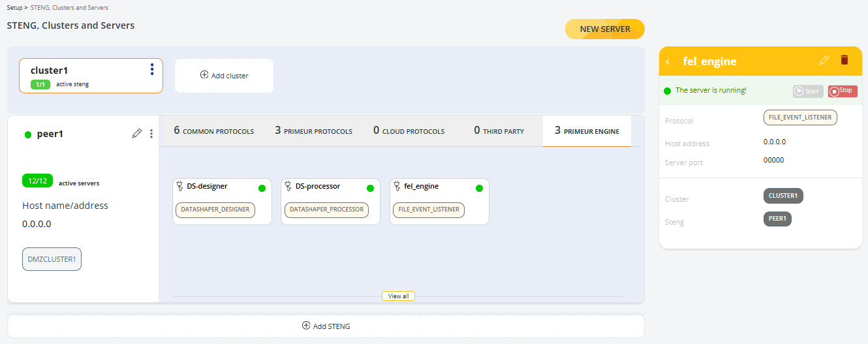The height and width of the screenshot is (344, 868).
Task: Click the green status dot on DS-designer
Action: (x=262, y=188)
